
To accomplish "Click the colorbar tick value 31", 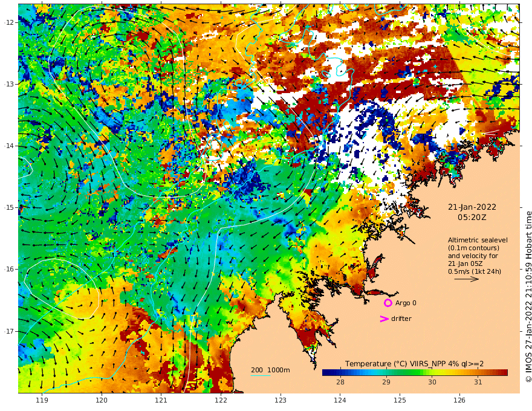I will 478,382.
